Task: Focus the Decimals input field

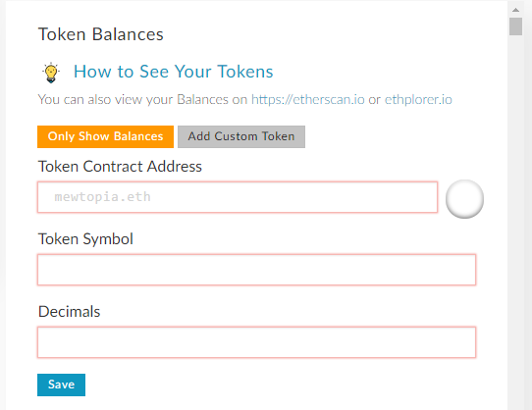Action: [x=256, y=342]
